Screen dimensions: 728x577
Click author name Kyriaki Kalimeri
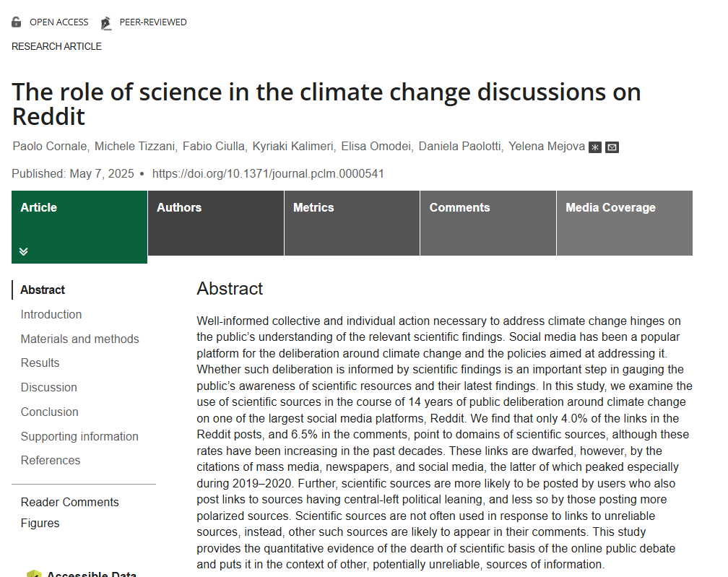click(293, 147)
